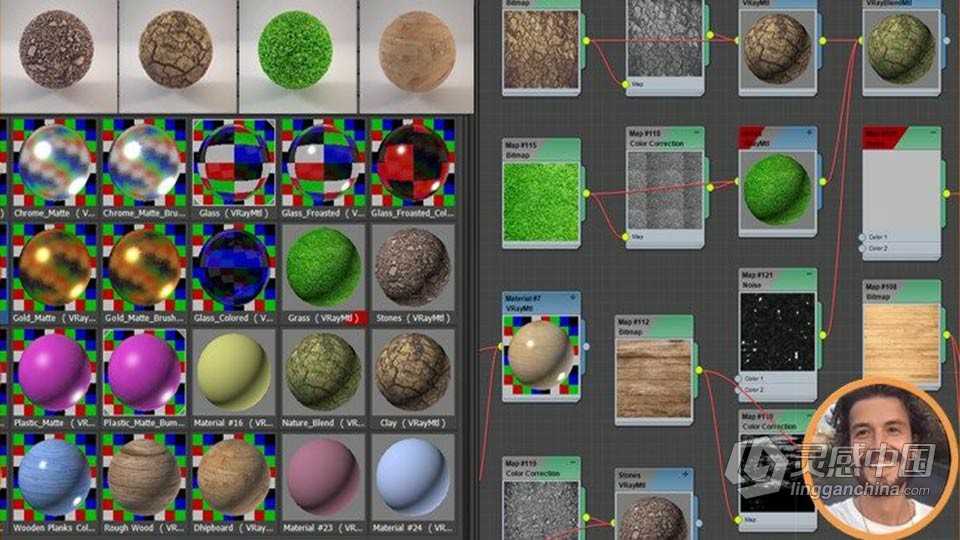This screenshot has width=960, height=540.
Task: Expand the Material #7 VRayMtl node
Action: click(573, 298)
